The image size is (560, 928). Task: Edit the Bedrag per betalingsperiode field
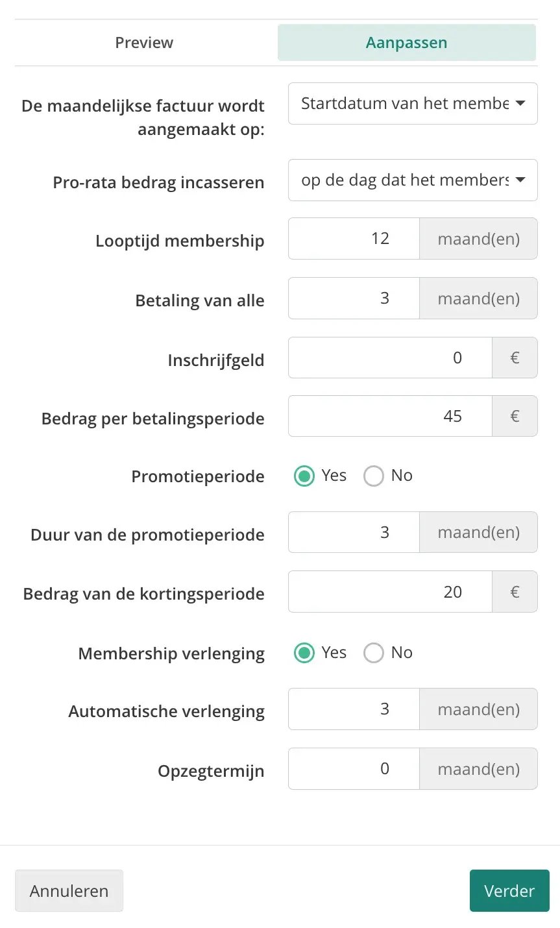click(x=390, y=416)
